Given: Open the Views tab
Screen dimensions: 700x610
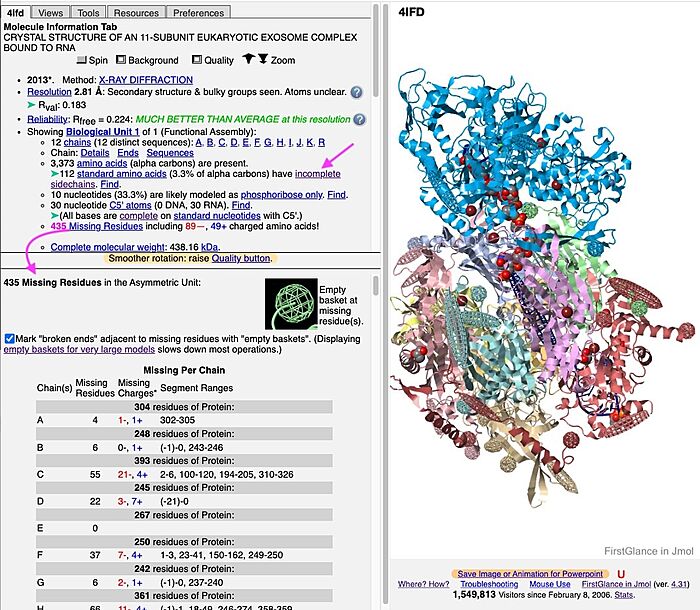Looking at the screenshot, I should pos(51,13).
